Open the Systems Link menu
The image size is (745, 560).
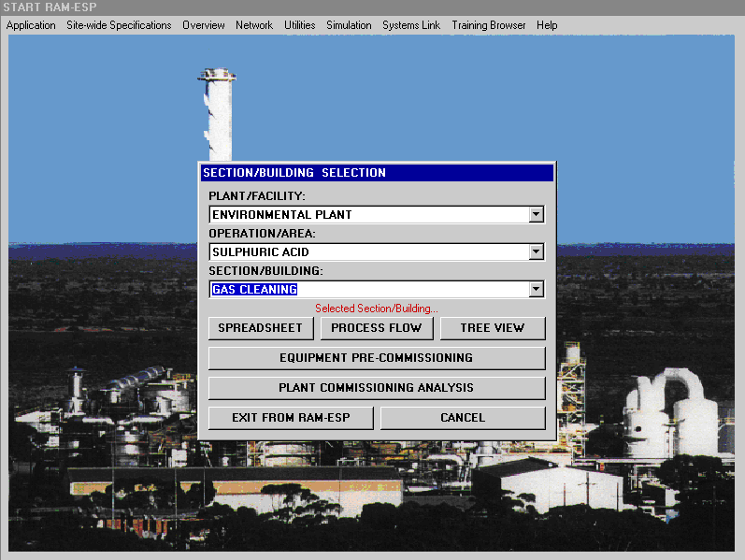(411, 25)
